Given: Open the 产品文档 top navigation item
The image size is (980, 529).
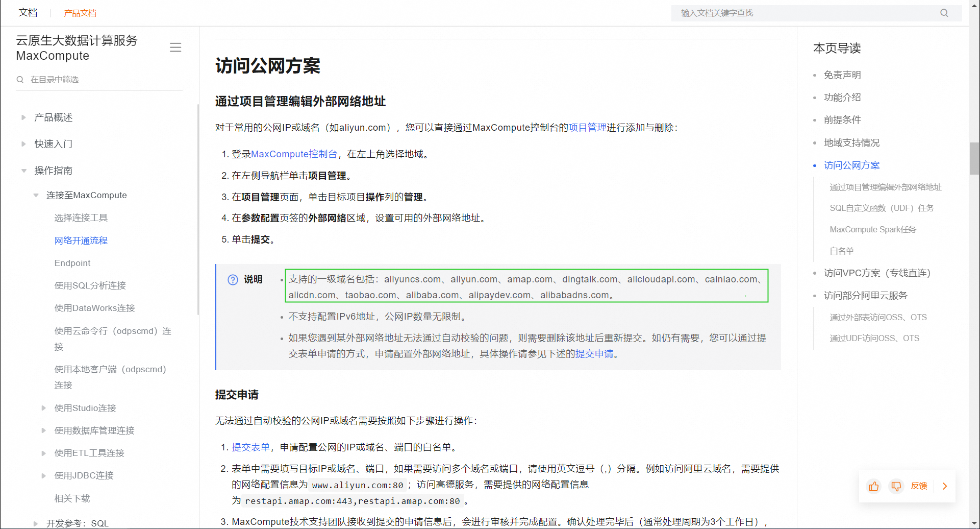Looking at the screenshot, I should point(80,13).
